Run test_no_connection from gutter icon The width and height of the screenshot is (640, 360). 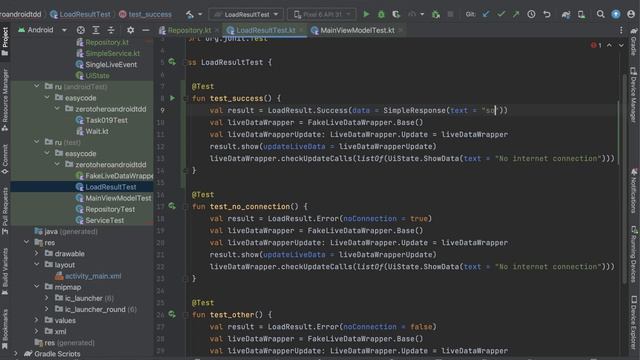pos(172,206)
